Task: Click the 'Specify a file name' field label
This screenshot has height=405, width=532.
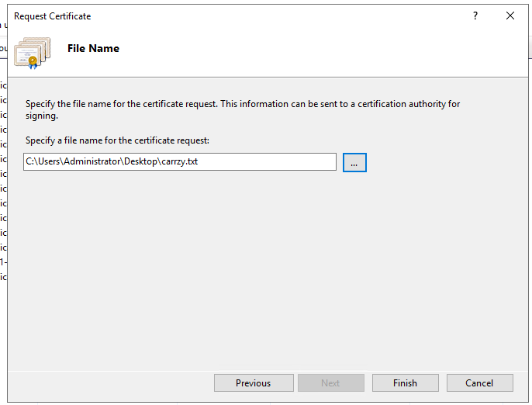Action: click(117, 140)
